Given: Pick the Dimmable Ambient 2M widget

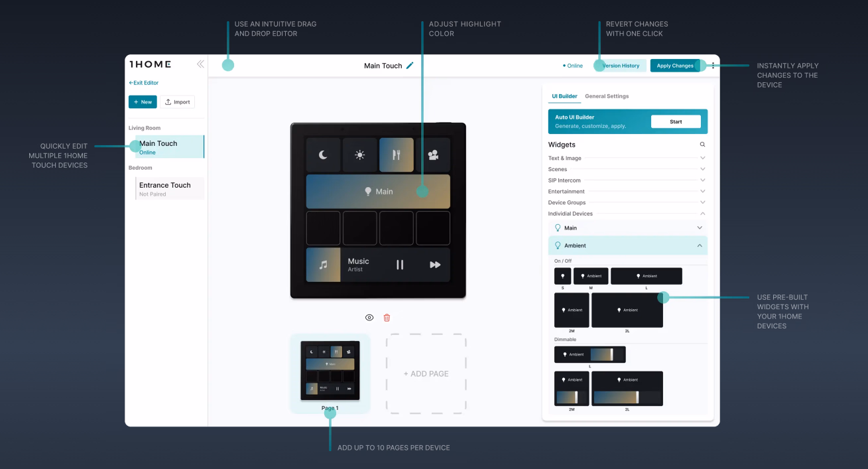Looking at the screenshot, I should [572, 389].
